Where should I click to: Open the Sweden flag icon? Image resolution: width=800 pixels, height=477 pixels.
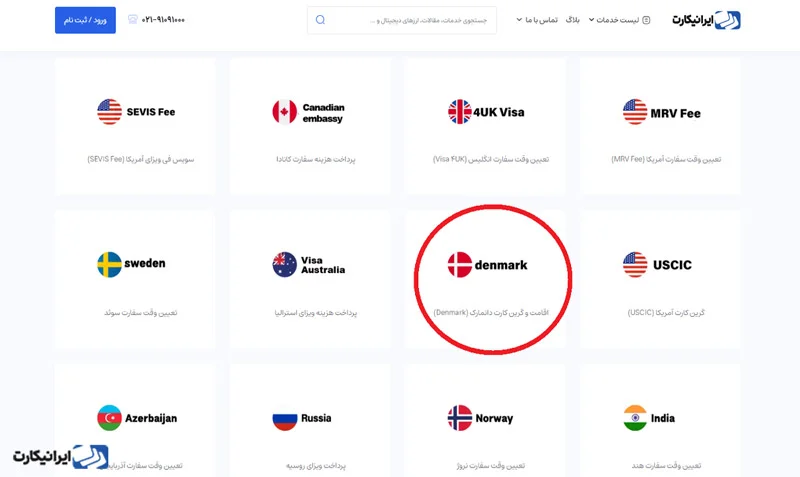tap(110, 264)
